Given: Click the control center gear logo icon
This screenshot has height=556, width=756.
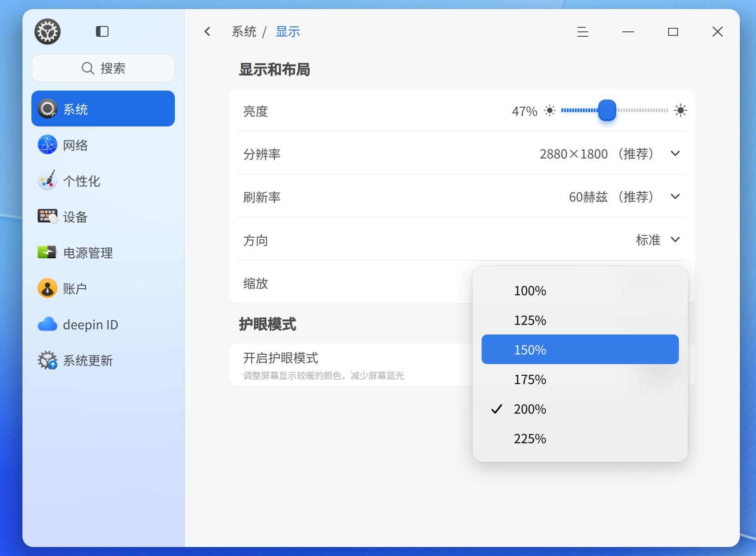Looking at the screenshot, I should 48,31.
